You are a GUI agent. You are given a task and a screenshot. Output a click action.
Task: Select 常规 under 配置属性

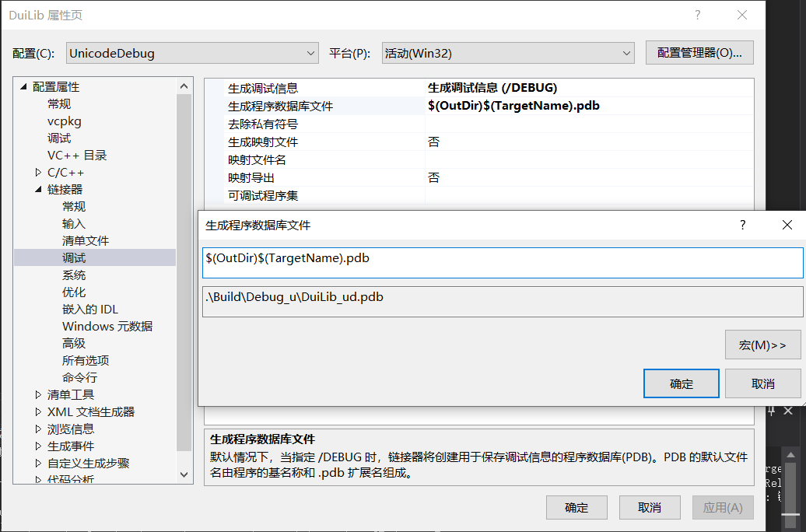click(x=59, y=103)
